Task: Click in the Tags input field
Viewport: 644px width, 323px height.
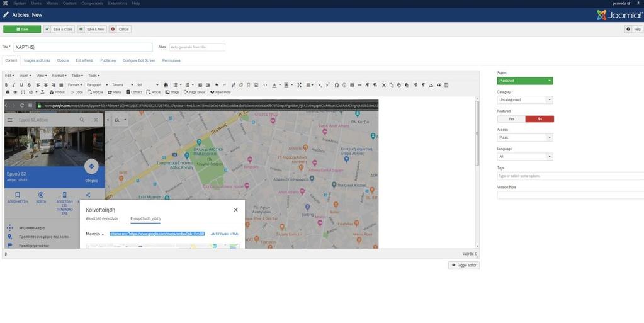Action: tap(570, 176)
